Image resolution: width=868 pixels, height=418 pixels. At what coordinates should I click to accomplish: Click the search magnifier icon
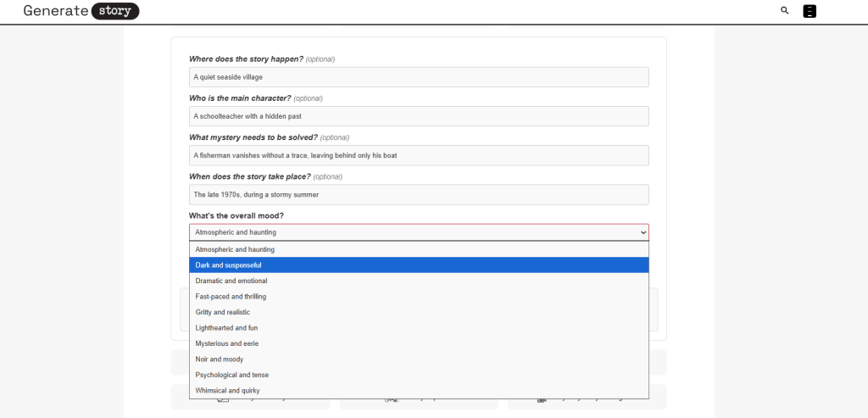pos(784,11)
